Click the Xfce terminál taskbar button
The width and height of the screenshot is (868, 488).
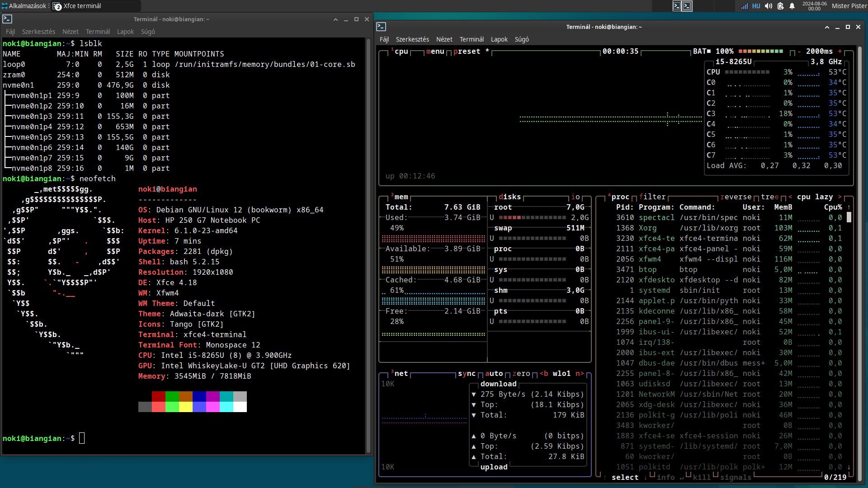pyautogui.click(x=96, y=6)
